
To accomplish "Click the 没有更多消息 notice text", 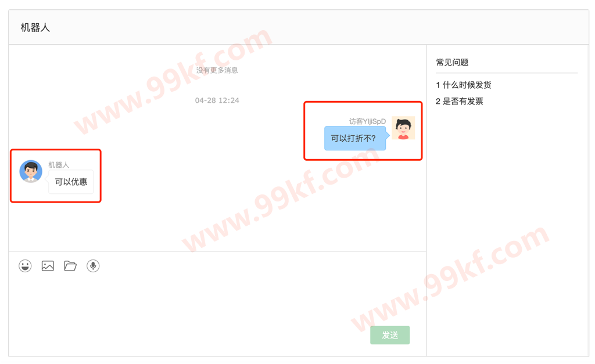I will (217, 70).
